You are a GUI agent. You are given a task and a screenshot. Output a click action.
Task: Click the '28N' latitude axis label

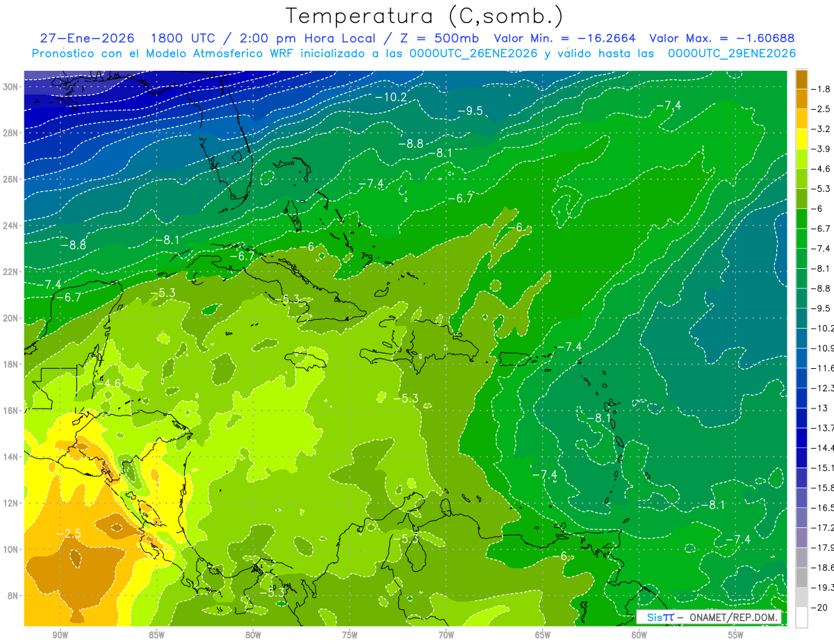click(x=12, y=133)
